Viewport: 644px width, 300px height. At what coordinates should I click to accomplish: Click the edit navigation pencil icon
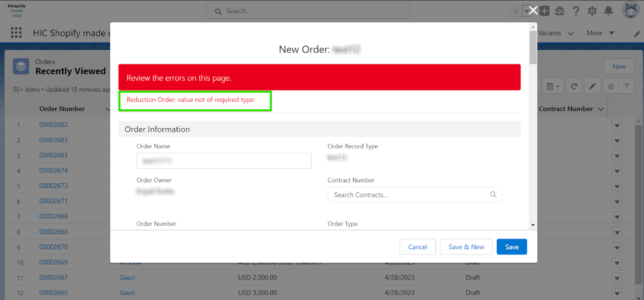(637, 34)
